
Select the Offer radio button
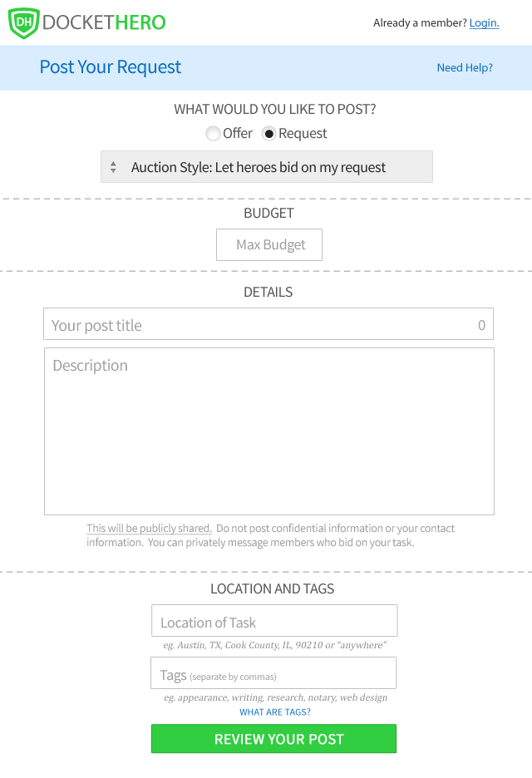213,134
